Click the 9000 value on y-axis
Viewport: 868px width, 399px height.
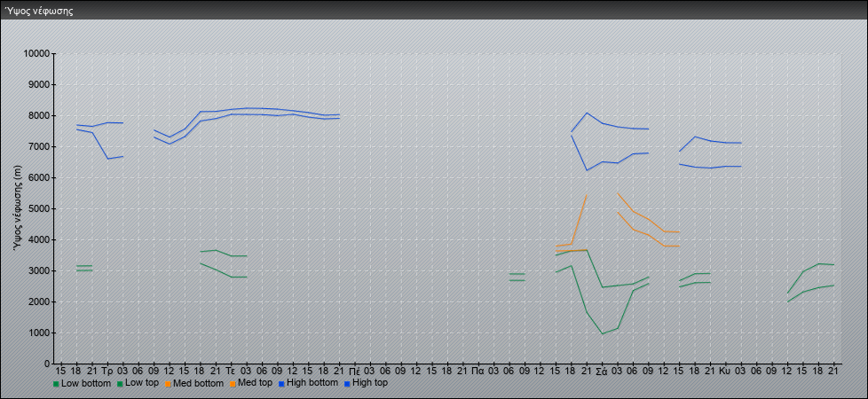coord(39,84)
